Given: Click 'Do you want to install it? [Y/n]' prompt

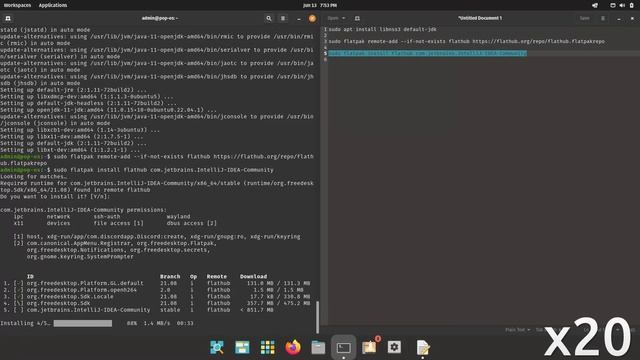Looking at the screenshot, I should click(55, 196).
